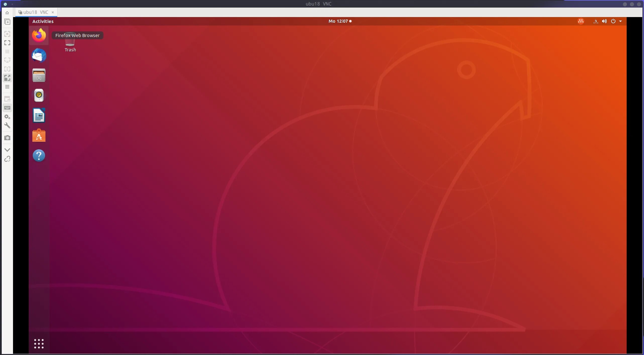The image size is (644, 355).
Task: Close the ubu18 VNC tab
Action: click(53, 12)
